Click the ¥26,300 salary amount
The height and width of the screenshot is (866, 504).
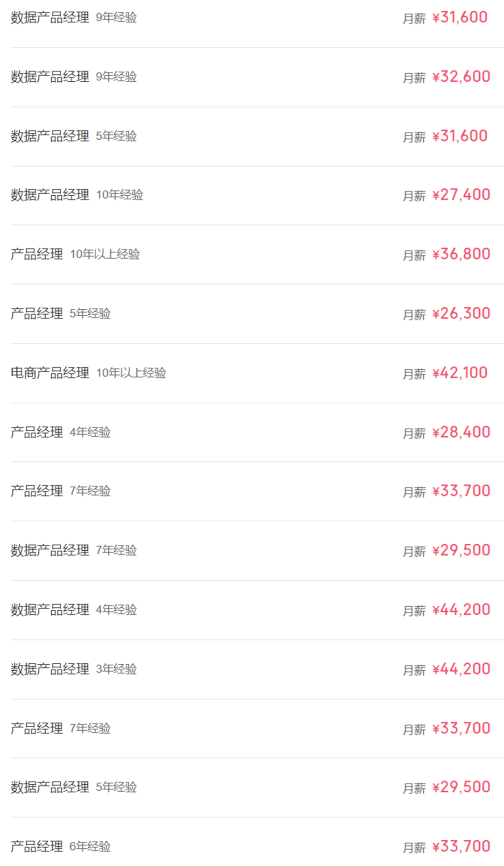coord(461,313)
